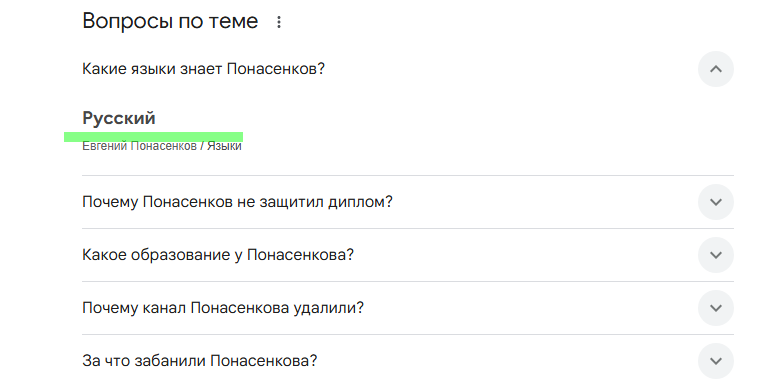The image size is (761, 382).
Task: Expand Почему Понасенков не защитил диплом chevron
Action: (715, 202)
